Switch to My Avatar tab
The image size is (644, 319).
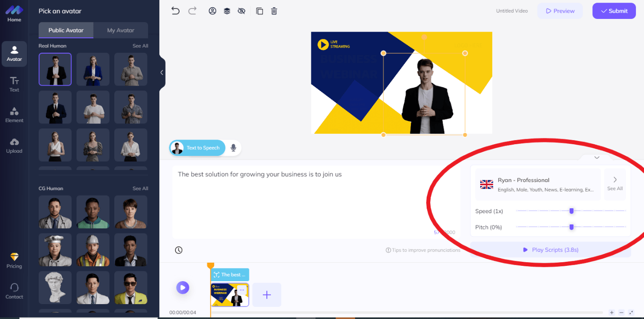pos(121,30)
